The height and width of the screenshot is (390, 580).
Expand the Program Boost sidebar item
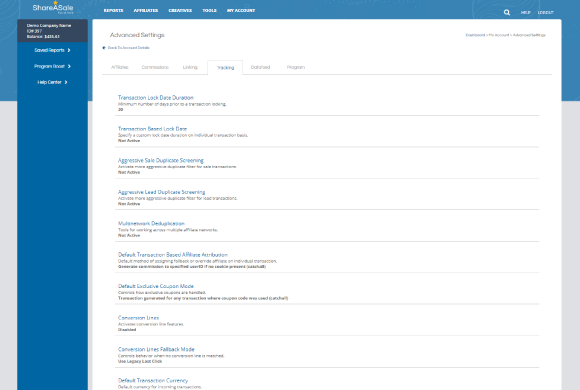coord(52,66)
